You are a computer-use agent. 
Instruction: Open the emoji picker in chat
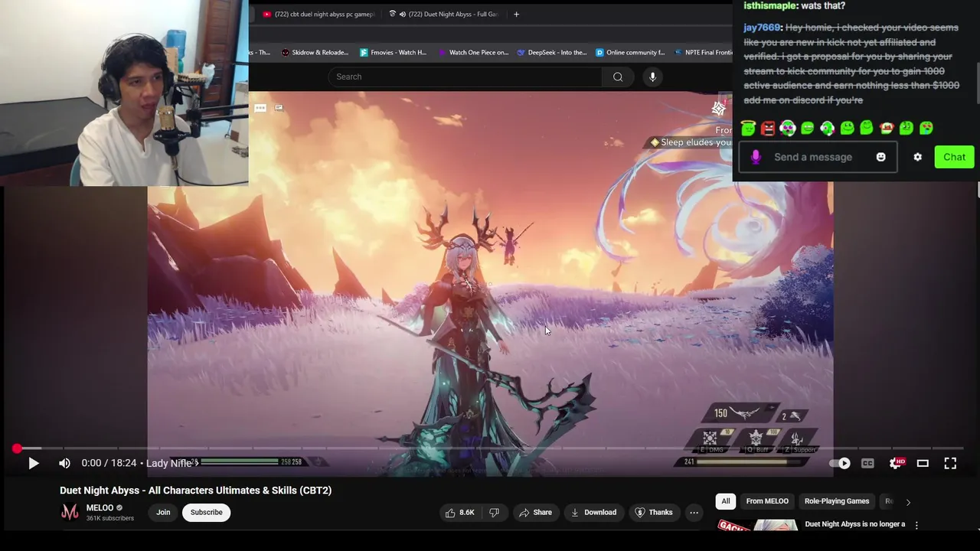(x=880, y=157)
